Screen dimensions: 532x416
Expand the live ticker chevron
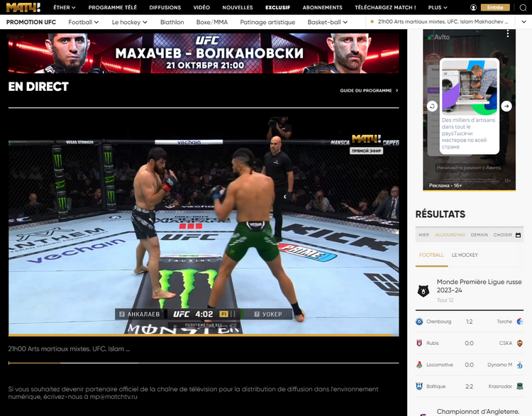(523, 22)
